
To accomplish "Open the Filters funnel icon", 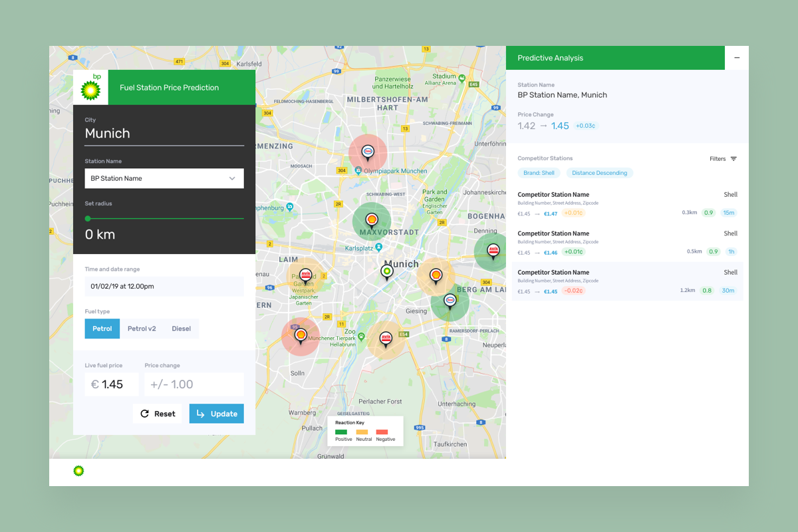I will coord(734,159).
